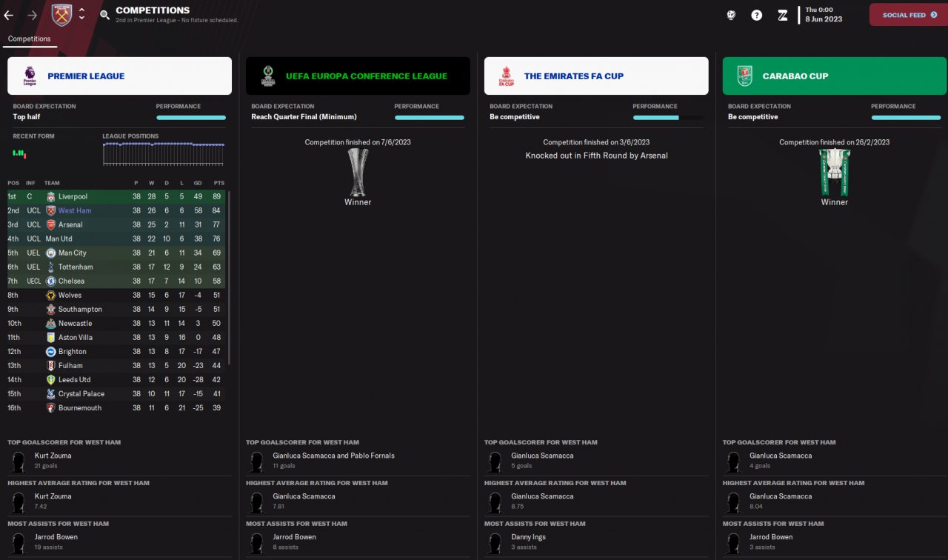Open the help question mark icon
Image resolution: width=948 pixels, height=560 pixels.
[756, 15]
